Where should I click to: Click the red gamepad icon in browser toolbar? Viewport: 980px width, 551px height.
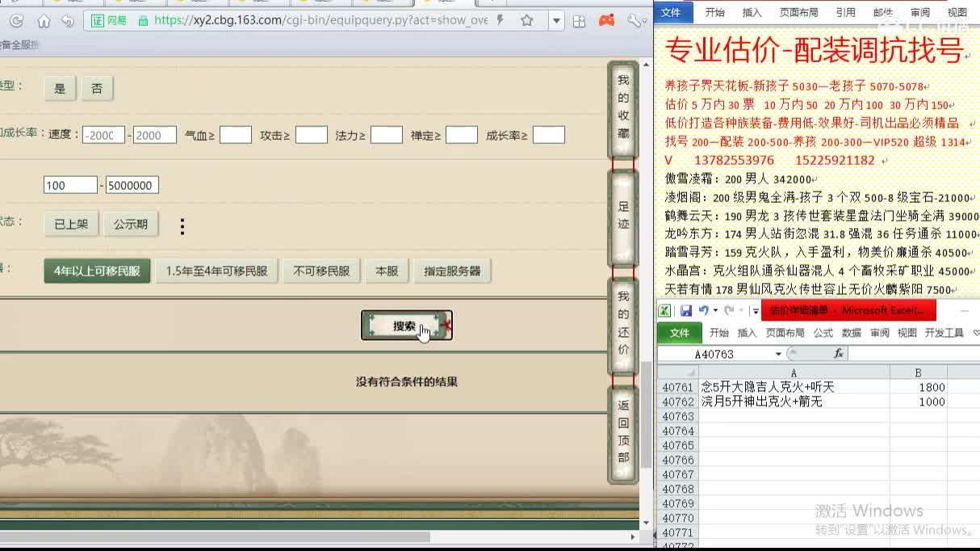(606, 20)
